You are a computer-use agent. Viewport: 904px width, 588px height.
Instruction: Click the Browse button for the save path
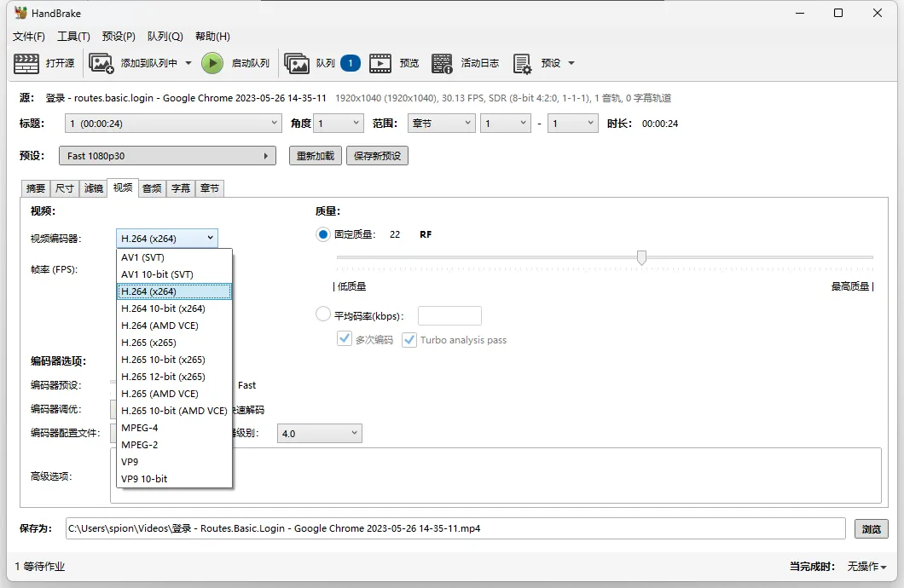pyautogui.click(x=871, y=528)
